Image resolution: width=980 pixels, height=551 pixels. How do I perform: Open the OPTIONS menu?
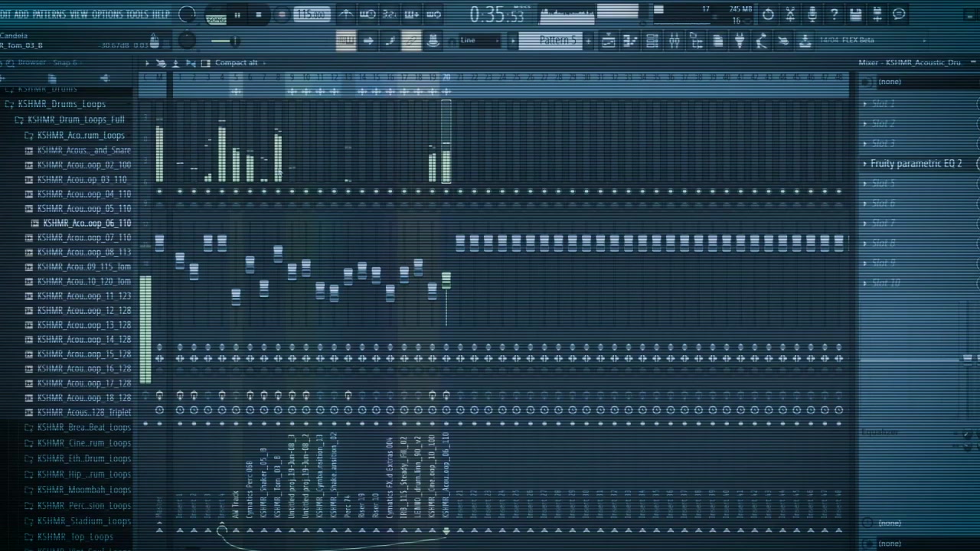point(107,15)
